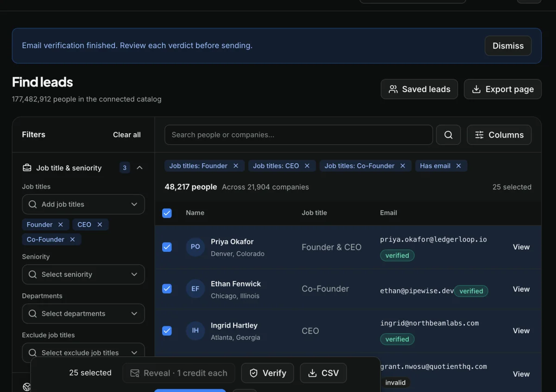Image resolution: width=556 pixels, height=392 pixels.
Task: Download selected leads as CSV
Action: point(323,373)
